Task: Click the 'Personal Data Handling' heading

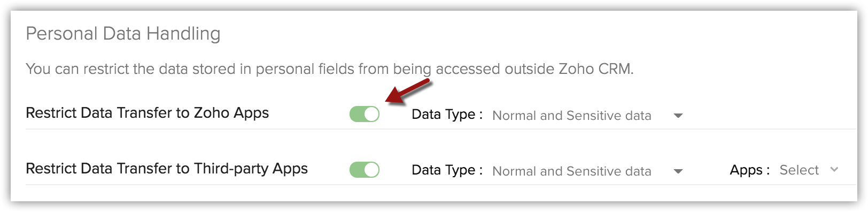Action: coord(123,34)
